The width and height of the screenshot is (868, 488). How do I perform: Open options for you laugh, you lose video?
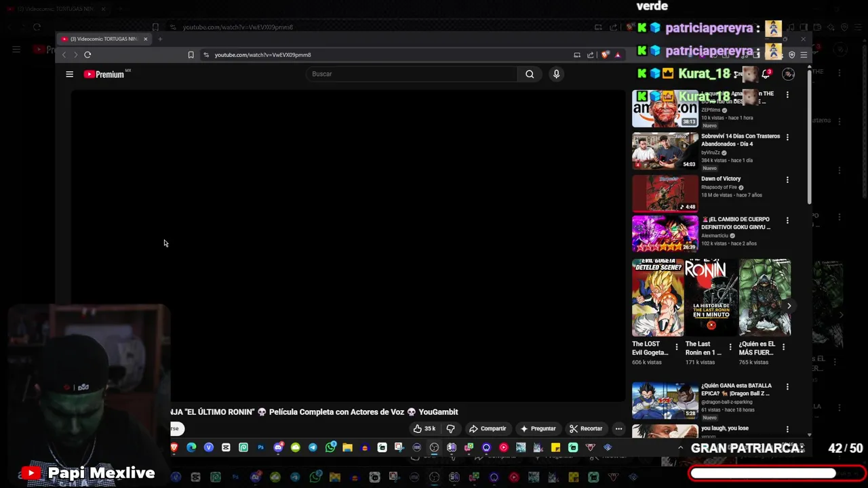tap(787, 429)
